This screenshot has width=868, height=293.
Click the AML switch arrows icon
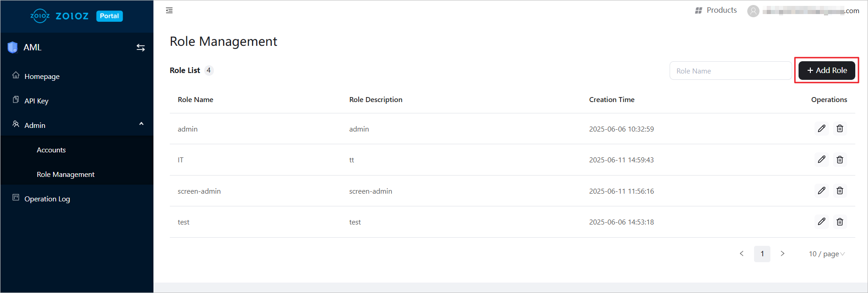(x=141, y=48)
